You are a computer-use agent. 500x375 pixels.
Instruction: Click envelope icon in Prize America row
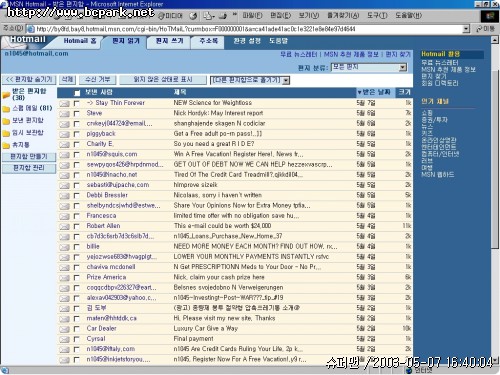(64, 278)
